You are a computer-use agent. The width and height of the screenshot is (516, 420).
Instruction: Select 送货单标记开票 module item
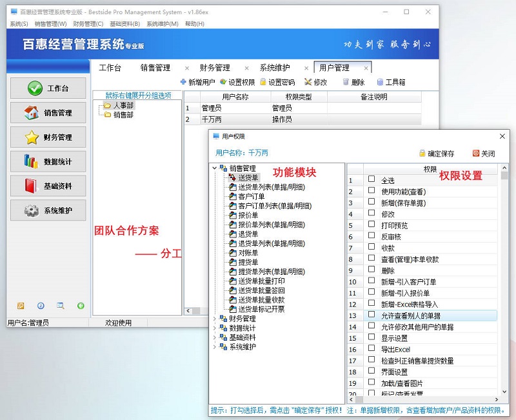257,309
